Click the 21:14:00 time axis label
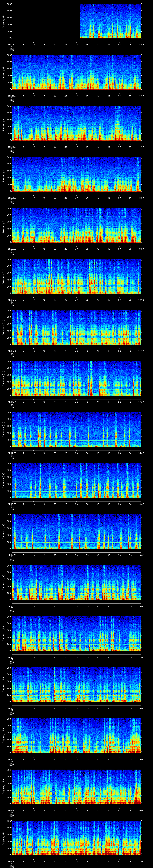This screenshot has width=153, height=868. coord(12,555)
